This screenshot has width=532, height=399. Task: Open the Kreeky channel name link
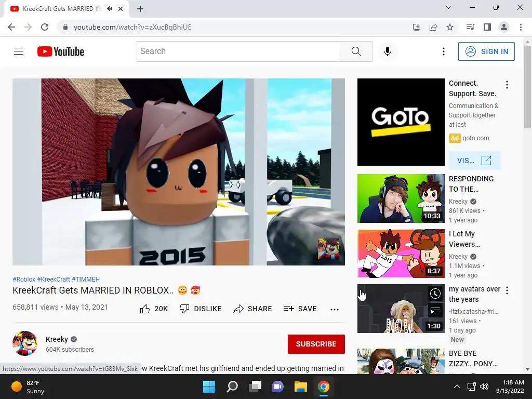(57, 339)
